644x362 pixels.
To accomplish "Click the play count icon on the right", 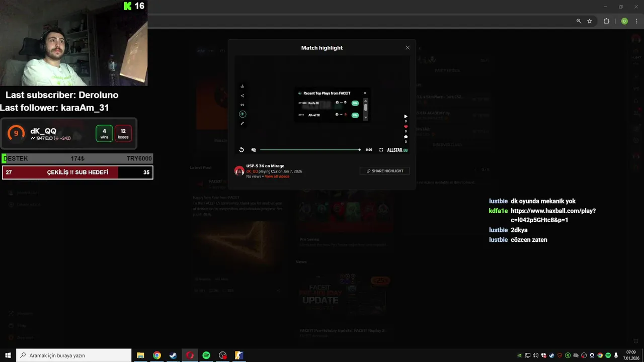I will pyautogui.click(x=406, y=117).
